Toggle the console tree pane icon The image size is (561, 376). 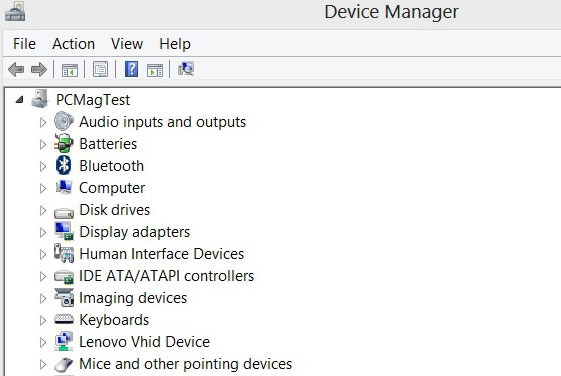point(70,69)
